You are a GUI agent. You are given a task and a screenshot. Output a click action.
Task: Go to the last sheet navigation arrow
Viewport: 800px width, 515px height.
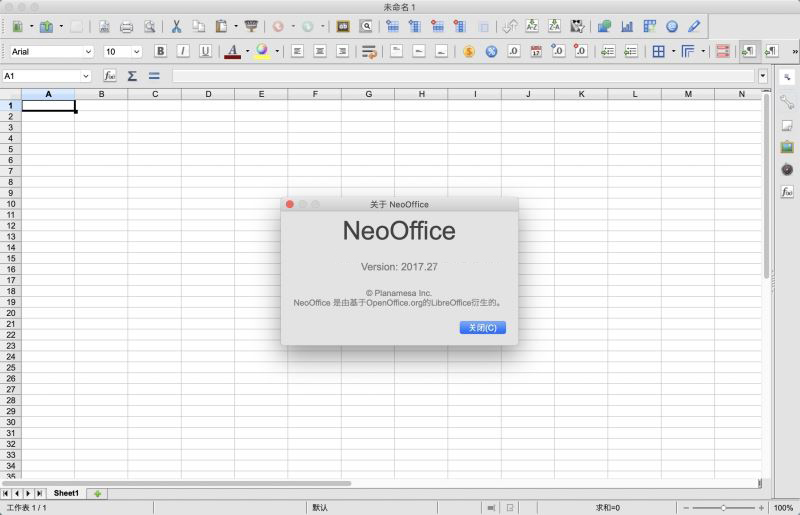[39, 494]
